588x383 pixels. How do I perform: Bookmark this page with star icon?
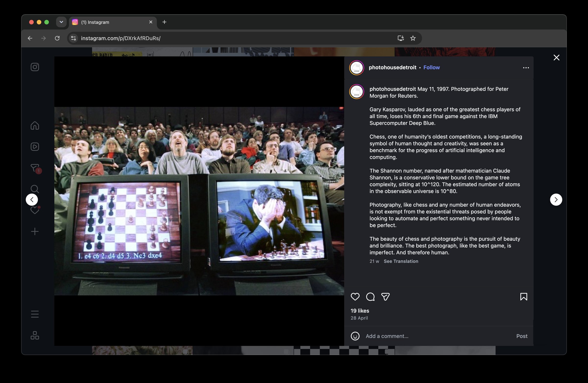pos(413,38)
